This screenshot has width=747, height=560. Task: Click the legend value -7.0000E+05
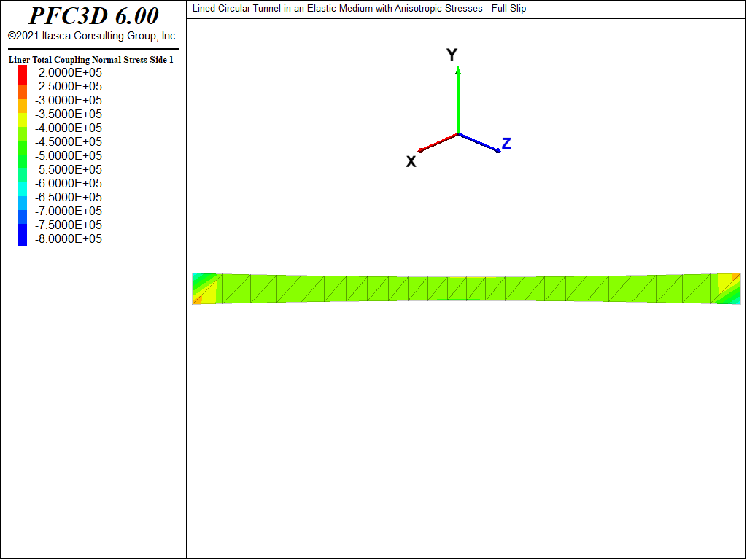[69, 211]
